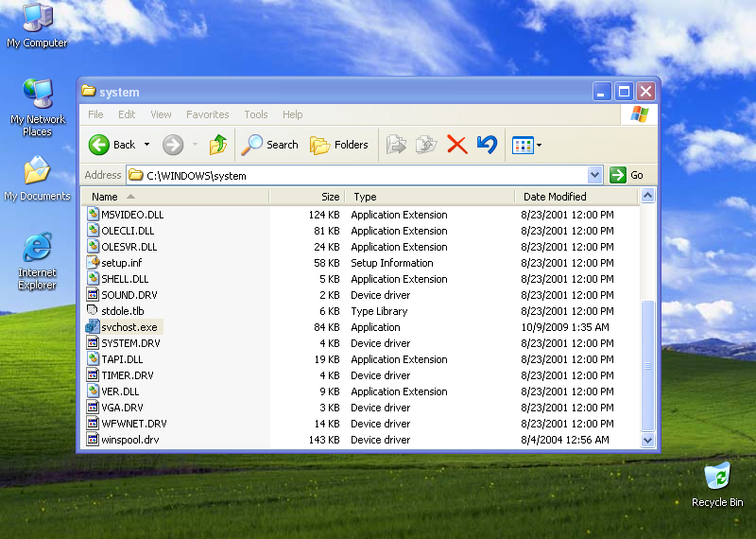The height and width of the screenshot is (539, 756).
Task: Open the Recycle Bin desktop icon
Action: (x=717, y=476)
